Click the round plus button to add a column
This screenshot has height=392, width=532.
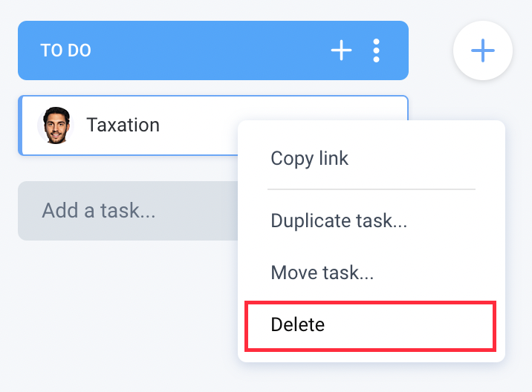coord(483,50)
